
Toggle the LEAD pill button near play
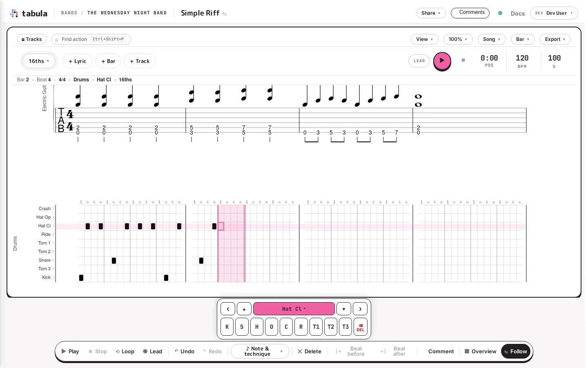419,61
